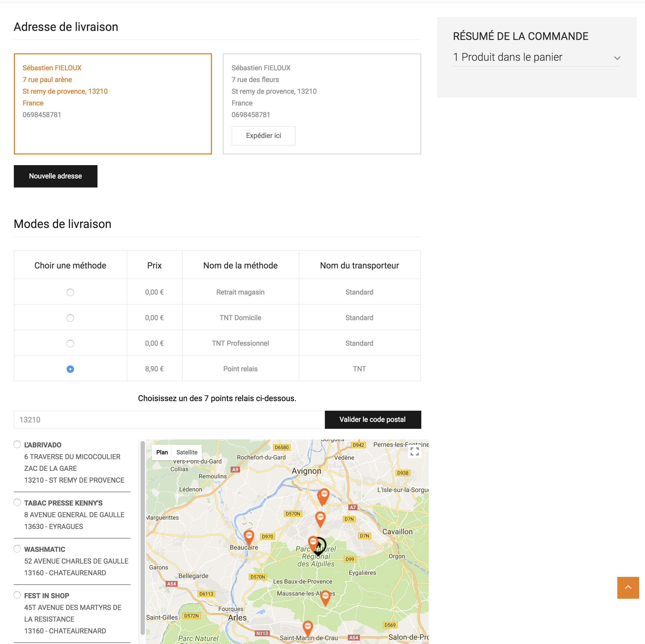
Task: Click the relay marker near Maussane-les-Alpilles
Action: (x=325, y=598)
